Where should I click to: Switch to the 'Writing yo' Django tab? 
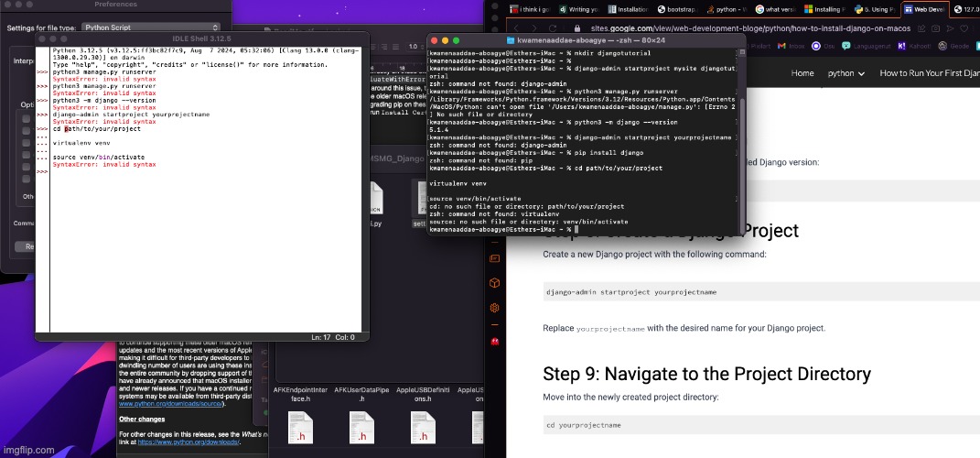coord(578,9)
